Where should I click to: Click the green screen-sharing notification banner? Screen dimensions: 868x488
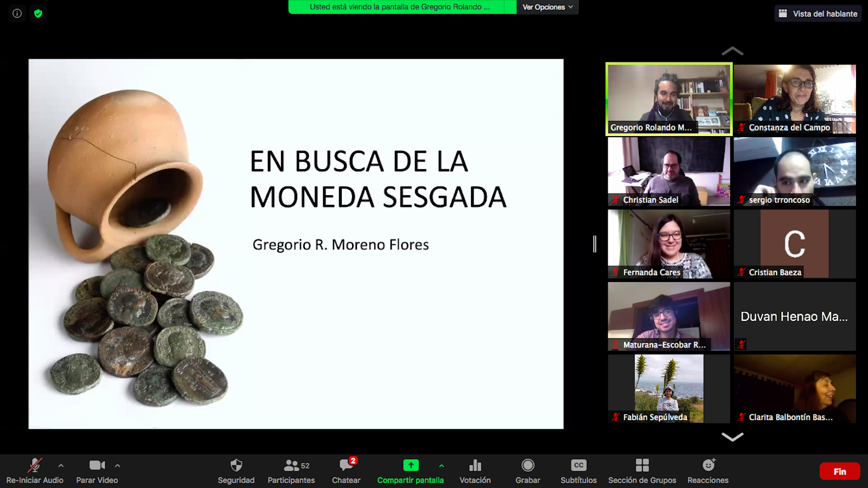(x=402, y=7)
